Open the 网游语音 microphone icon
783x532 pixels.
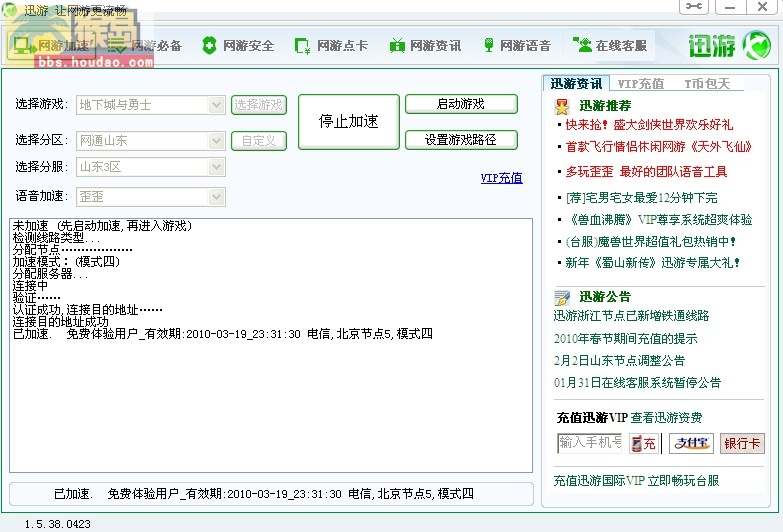(x=489, y=45)
